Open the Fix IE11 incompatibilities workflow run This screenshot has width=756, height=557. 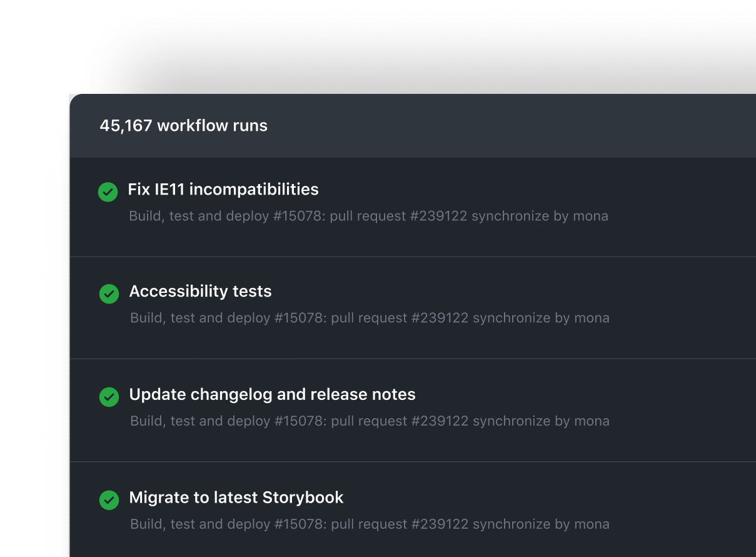coord(223,190)
